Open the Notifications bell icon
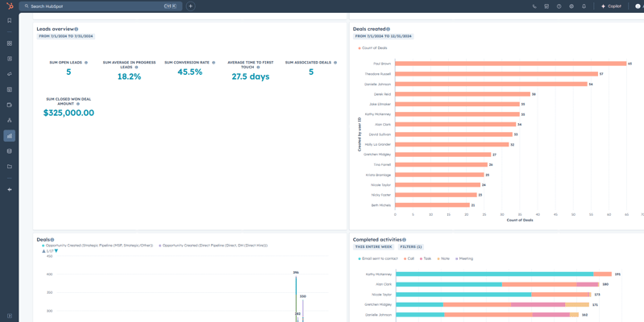Screen dimensions: 644x322 (584, 6)
